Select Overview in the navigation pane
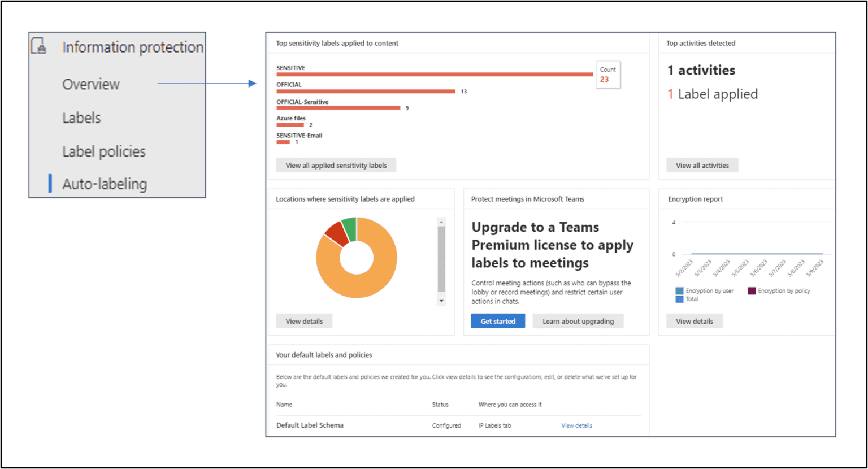The image size is (868, 469). (x=91, y=84)
